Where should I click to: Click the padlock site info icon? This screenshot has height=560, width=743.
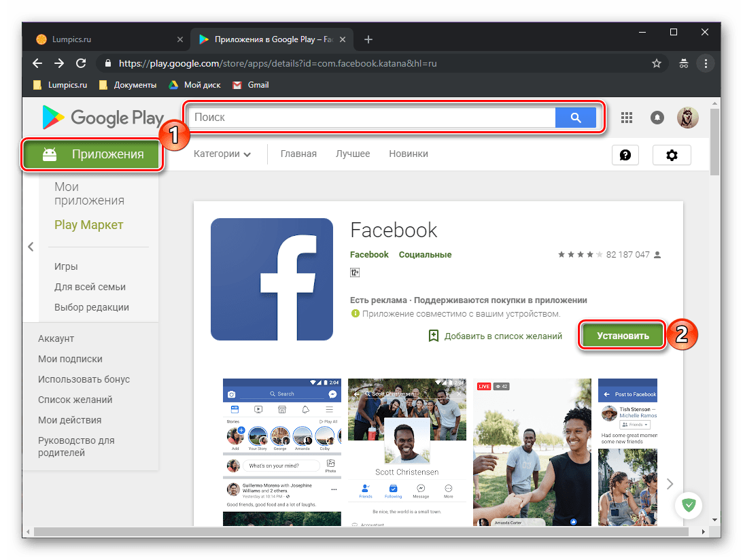[x=108, y=63]
